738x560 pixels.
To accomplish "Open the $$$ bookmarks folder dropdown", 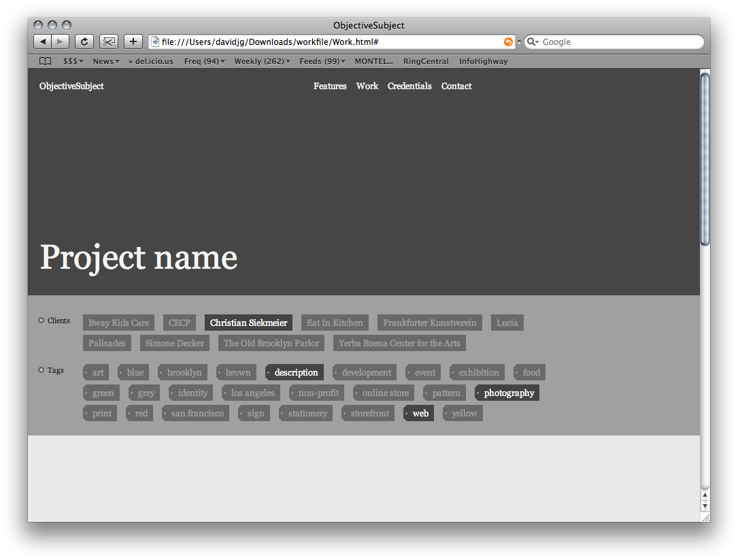I will click(73, 61).
